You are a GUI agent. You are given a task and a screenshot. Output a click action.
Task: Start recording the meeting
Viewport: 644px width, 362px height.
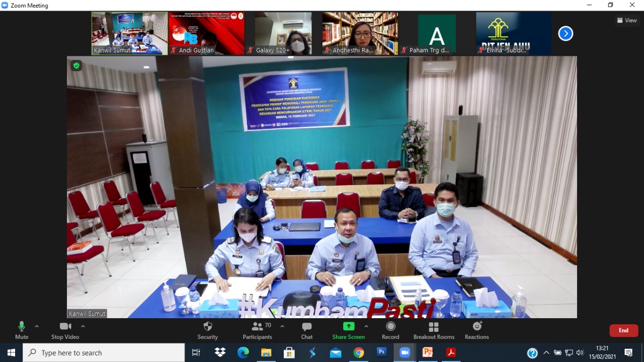click(390, 330)
